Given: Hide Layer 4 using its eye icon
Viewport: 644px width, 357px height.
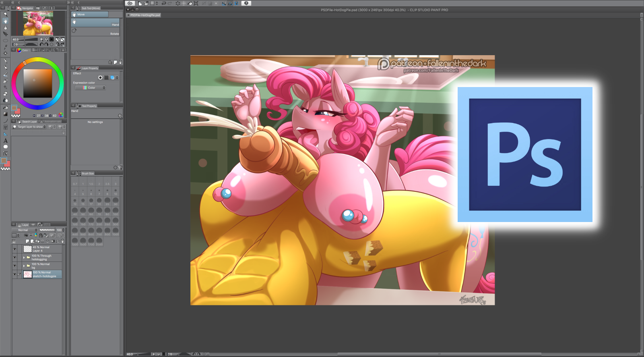Looking at the screenshot, I should click(14, 249).
